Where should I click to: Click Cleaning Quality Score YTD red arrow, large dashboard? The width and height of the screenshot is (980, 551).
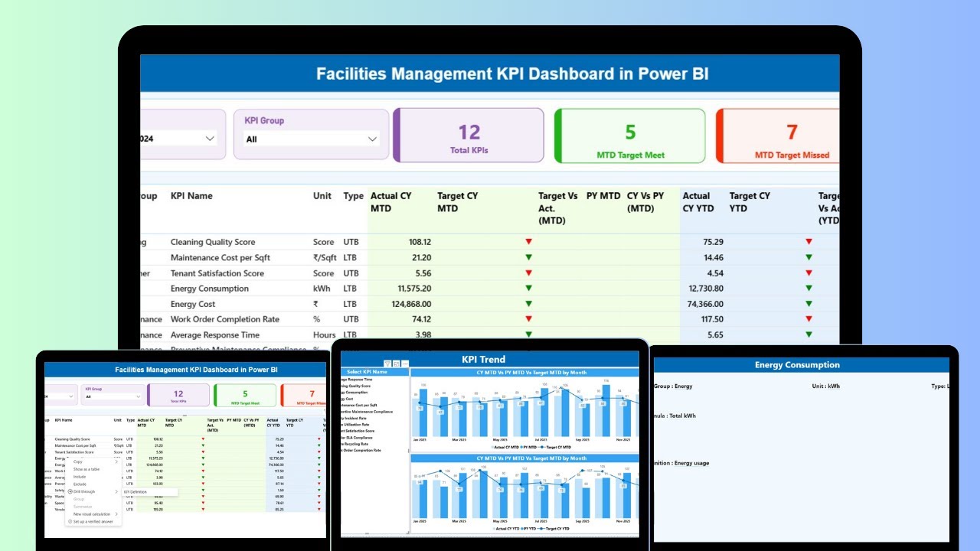pyautogui.click(x=808, y=242)
